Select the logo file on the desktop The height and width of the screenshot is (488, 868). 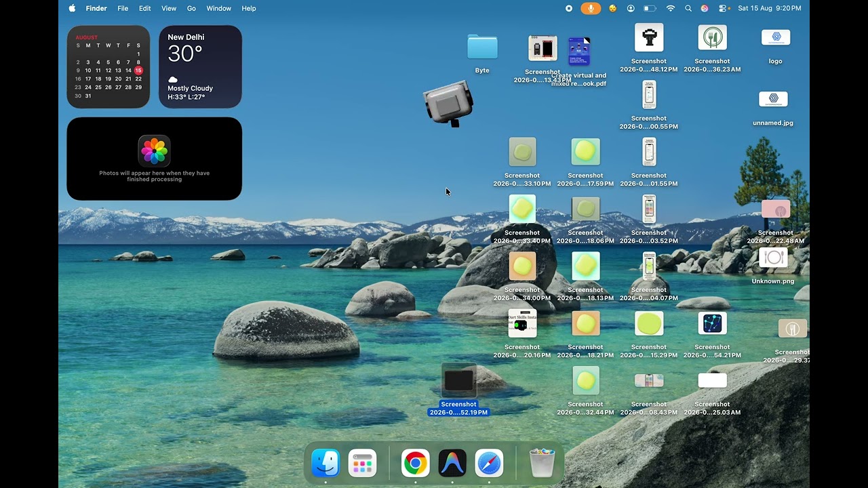tap(776, 38)
